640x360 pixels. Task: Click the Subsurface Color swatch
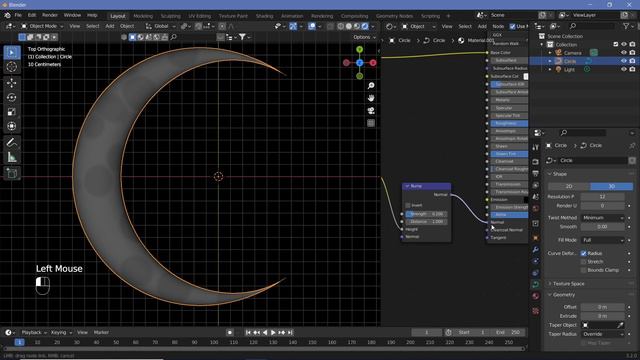coord(526,76)
